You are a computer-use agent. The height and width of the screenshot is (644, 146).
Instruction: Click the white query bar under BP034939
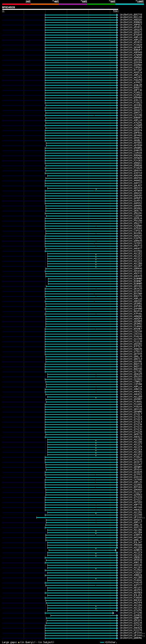click(60, 9)
